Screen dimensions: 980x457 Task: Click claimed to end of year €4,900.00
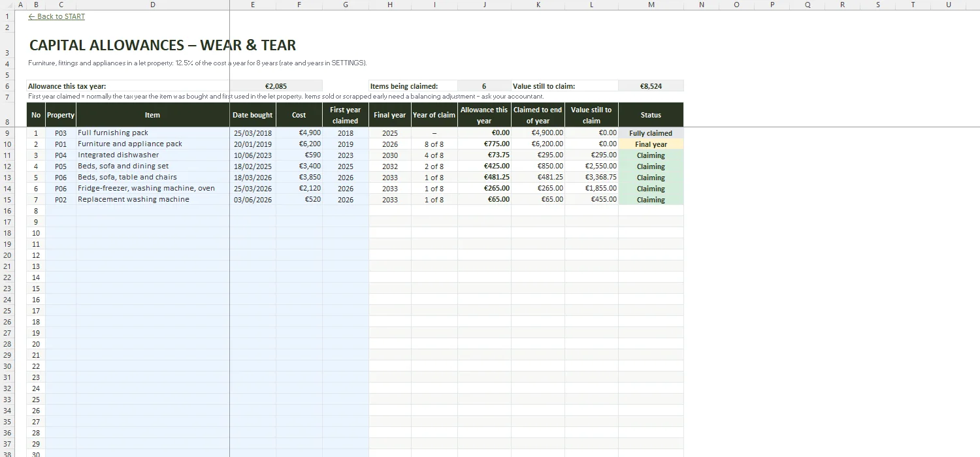click(x=538, y=133)
